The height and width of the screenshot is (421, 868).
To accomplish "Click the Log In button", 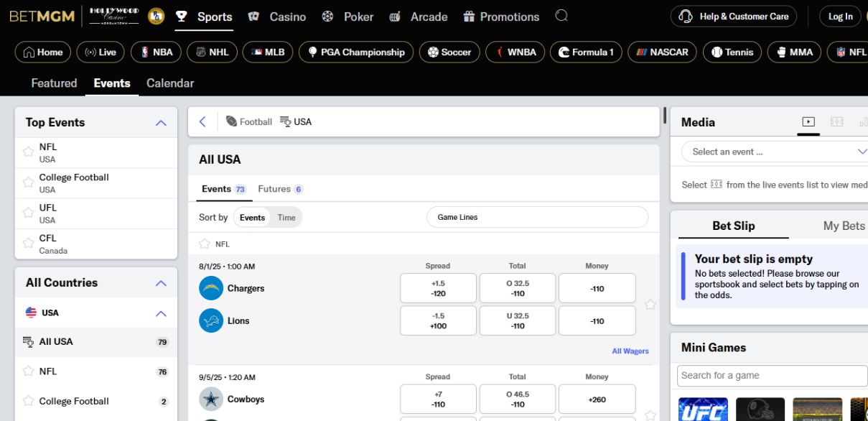I will point(840,17).
